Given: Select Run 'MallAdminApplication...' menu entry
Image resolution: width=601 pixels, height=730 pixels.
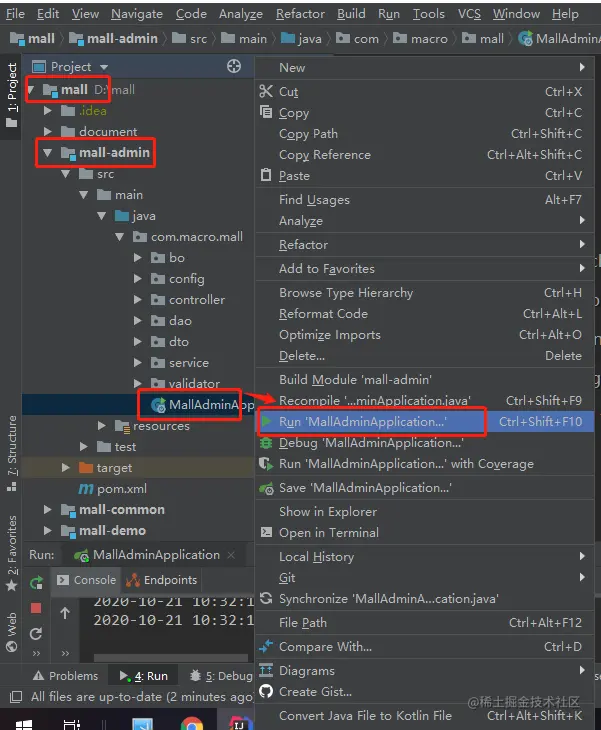Looking at the screenshot, I should point(425,421).
